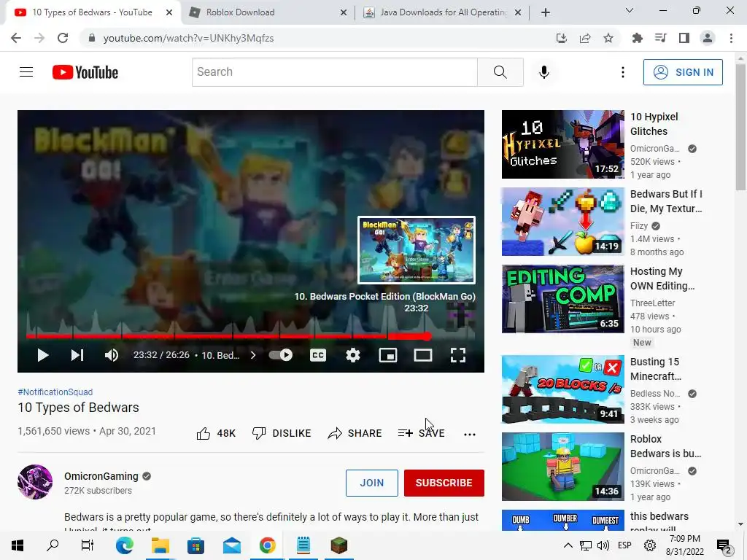
Task: Open the notification center icon
Action: click(724, 545)
